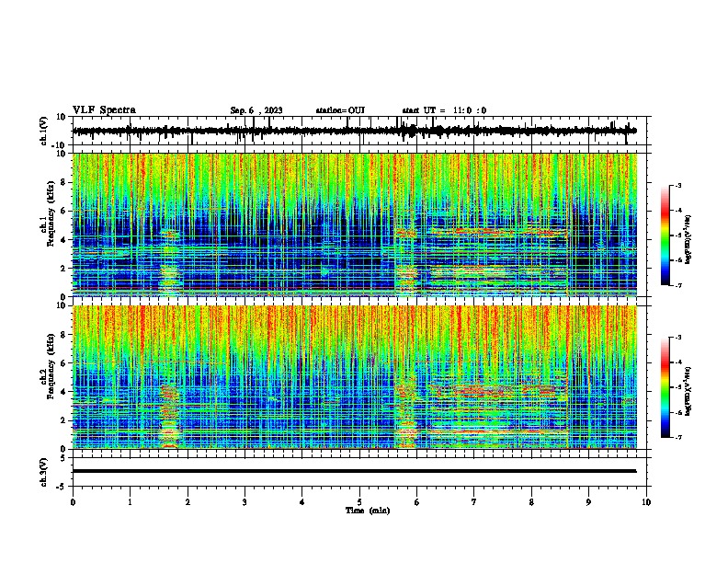This screenshot has height=563, width=728.
Task: Click time axis tick label "7"
Action: pyautogui.click(x=474, y=502)
